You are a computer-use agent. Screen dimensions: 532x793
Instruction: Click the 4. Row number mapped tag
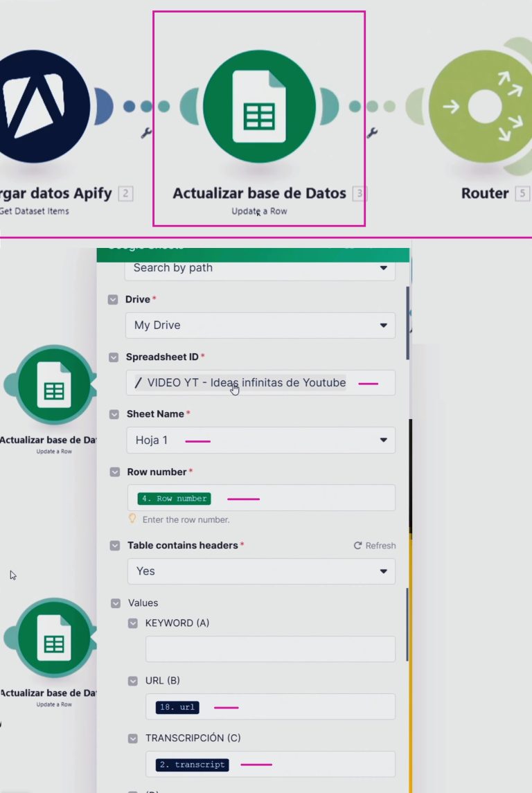tap(175, 499)
